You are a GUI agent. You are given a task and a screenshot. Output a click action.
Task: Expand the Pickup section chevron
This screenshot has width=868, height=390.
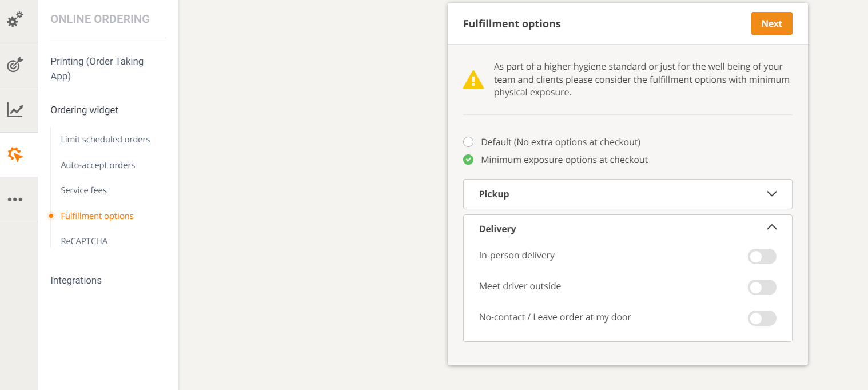(771, 194)
